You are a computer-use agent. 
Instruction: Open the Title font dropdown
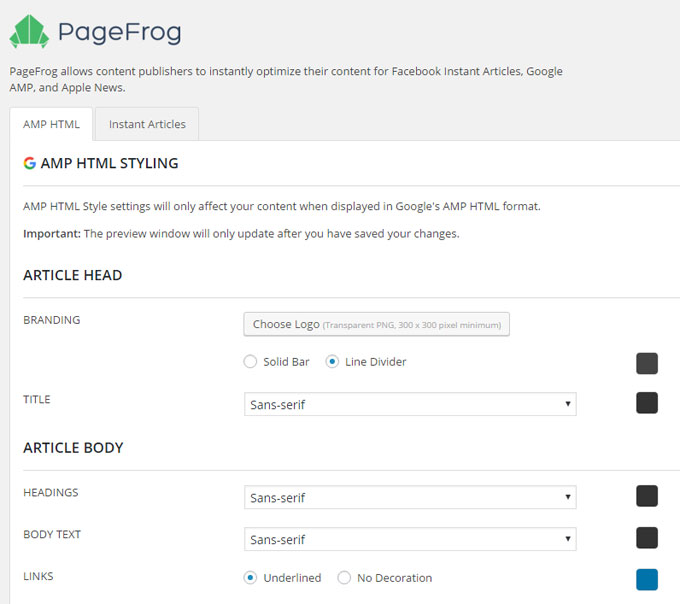(x=409, y=404)
